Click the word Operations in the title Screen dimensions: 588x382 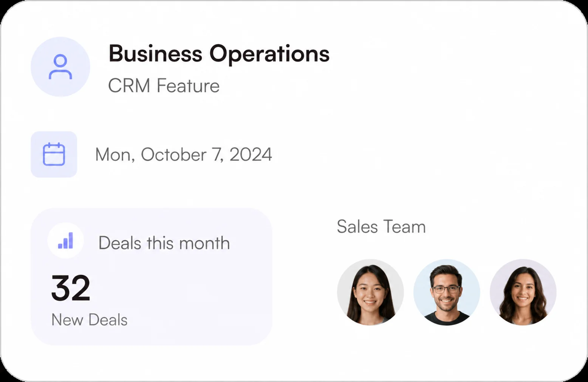pyautogui.click(x=269, y=54)
